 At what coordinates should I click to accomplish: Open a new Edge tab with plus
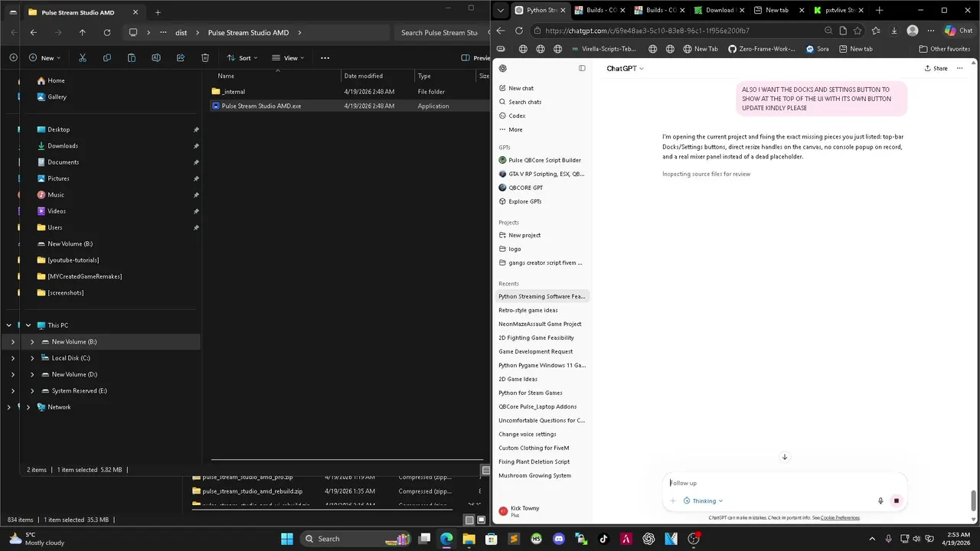click(x=879, y=10)
